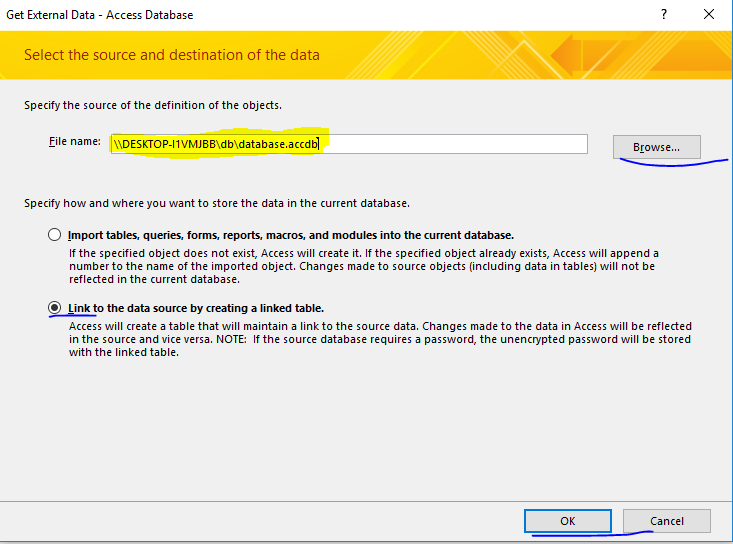This screenshot has width=733, height=544.
Task: Click the import description paragraph starting 'If the specified object'
Action: tap(364, 266)
